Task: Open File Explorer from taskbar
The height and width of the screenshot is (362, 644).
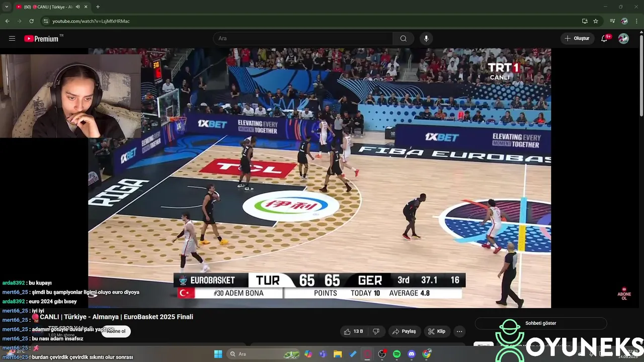Action: click(x=338, y=354)
